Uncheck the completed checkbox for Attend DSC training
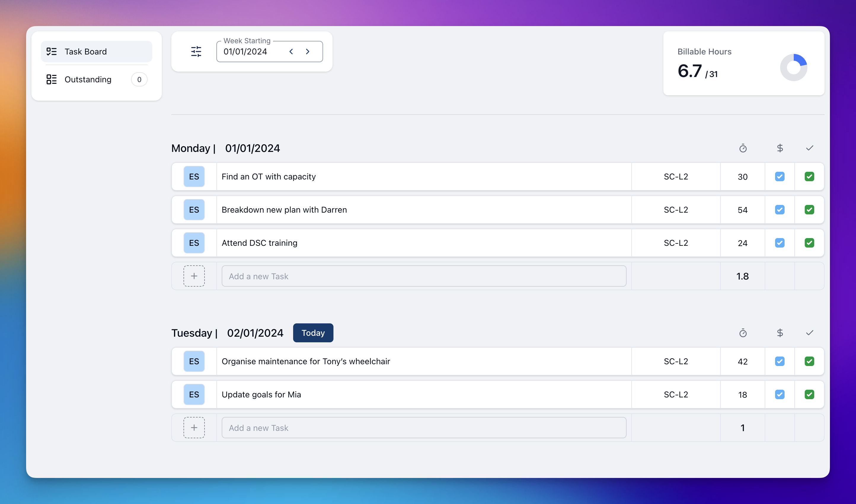Image resolution: width=856 pixels, height=504 pixels. point(809,243)
